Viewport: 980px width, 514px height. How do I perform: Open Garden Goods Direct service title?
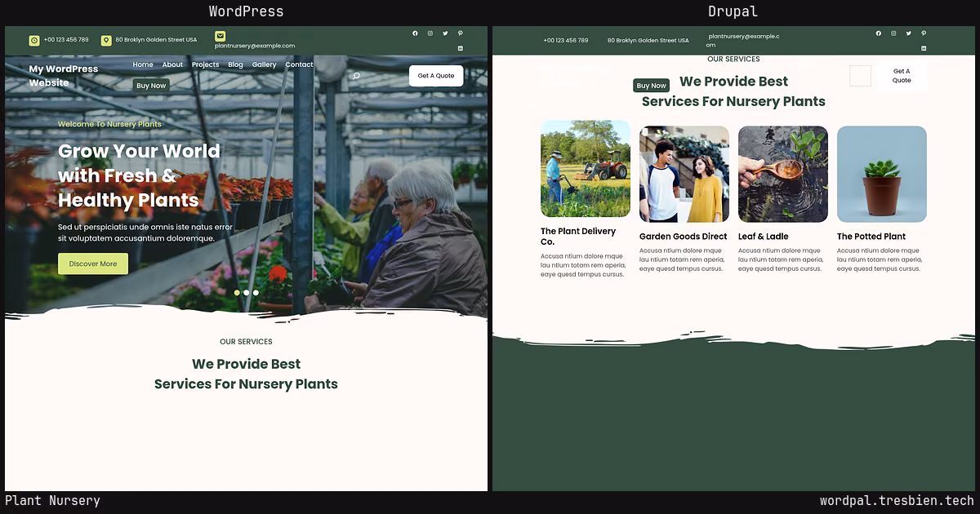(683, 237)
